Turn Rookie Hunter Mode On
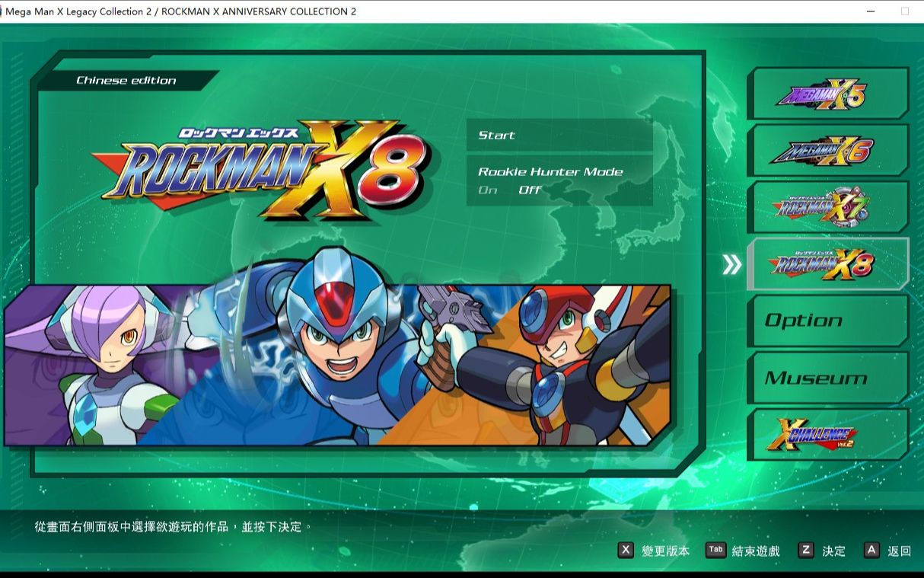 (x=488, y=190)
